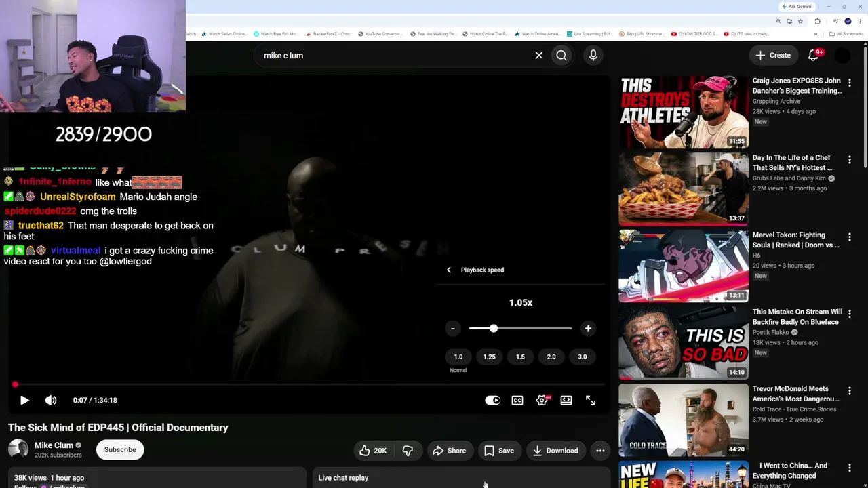The height and width of the screenshot is (488, 868).
Task: Click the red video progress bar scrubber
Action: coord(15,385)
